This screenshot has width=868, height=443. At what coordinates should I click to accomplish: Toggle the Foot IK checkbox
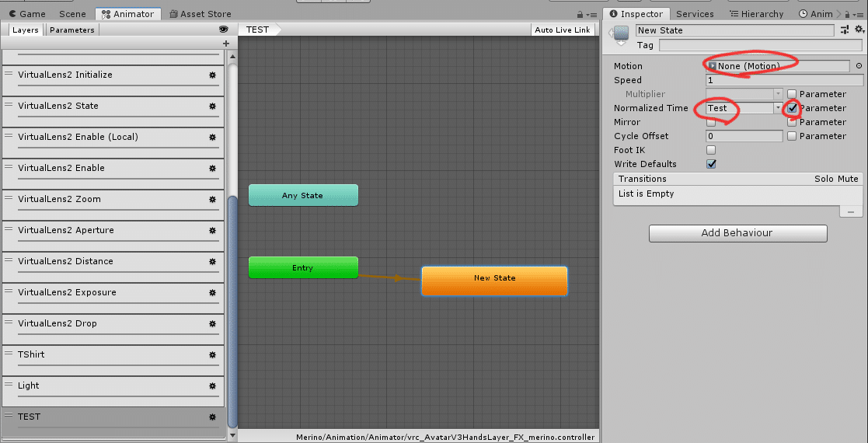(711, 150)
